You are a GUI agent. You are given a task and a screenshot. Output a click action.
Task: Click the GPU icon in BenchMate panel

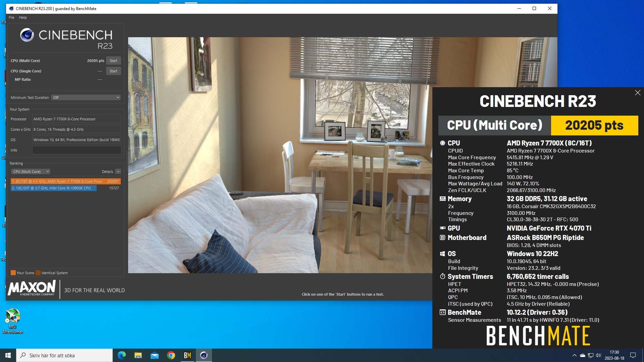tap(442, 228)
